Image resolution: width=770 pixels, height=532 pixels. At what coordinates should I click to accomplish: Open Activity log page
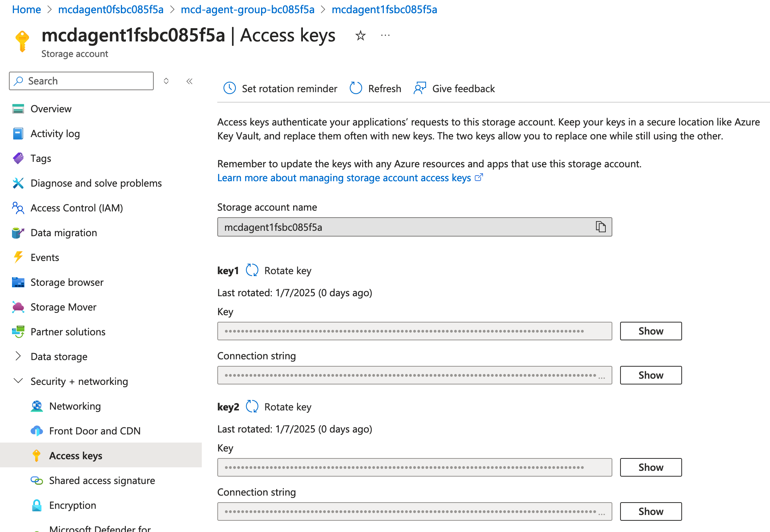click(55, 134)
